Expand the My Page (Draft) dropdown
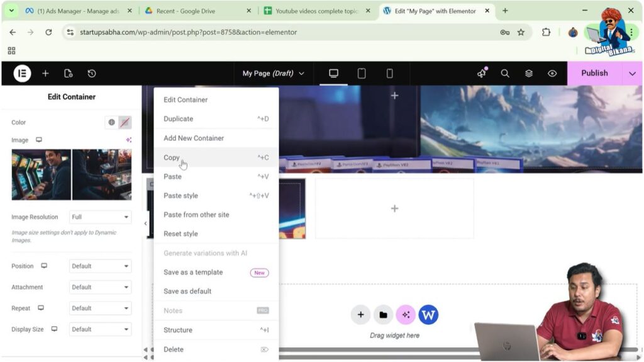This screenshot has width=644, height=362. (x=273, y=73)
